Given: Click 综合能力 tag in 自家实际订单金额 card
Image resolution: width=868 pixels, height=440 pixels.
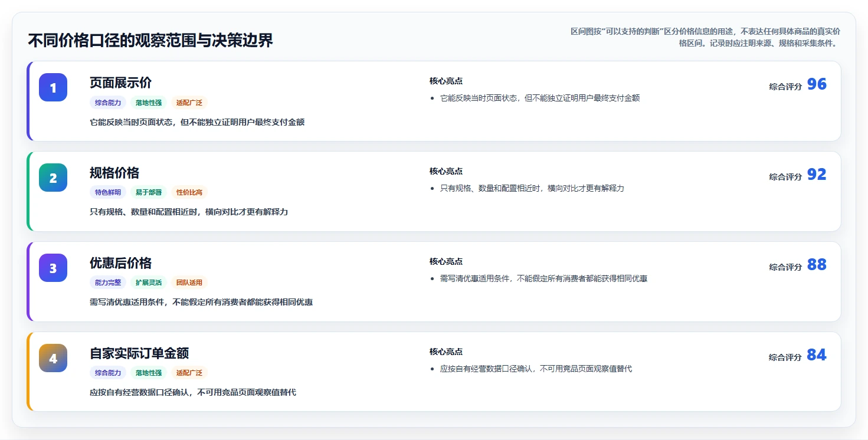Looking at the screenshot, I should 108,373.
